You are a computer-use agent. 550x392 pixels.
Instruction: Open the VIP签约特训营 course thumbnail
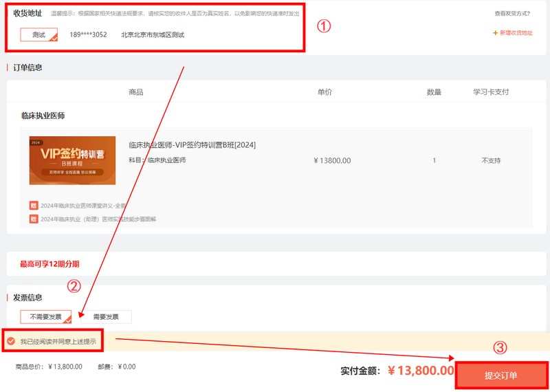(72, 160)
